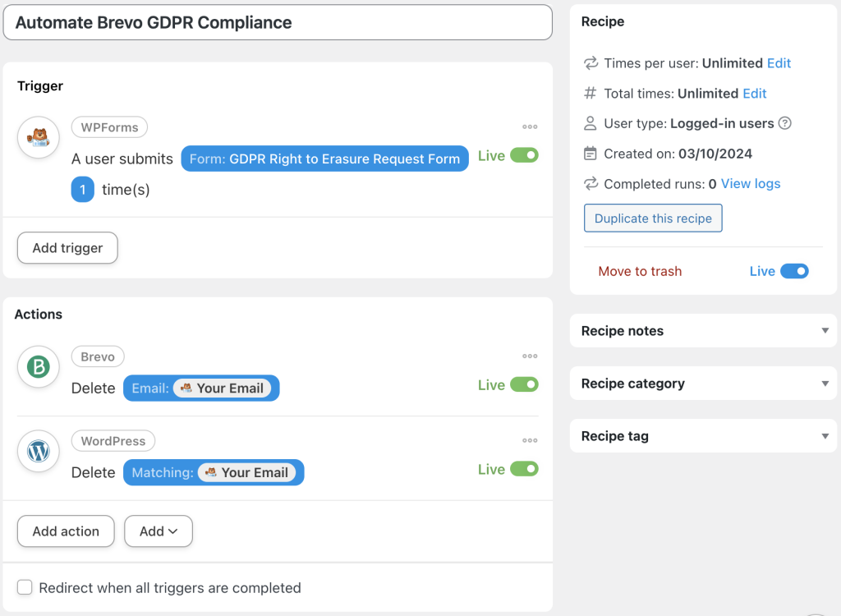The image size is (841, 616).
Task: Open the trigger options menu (three dots)
Action: pos(530,126)
